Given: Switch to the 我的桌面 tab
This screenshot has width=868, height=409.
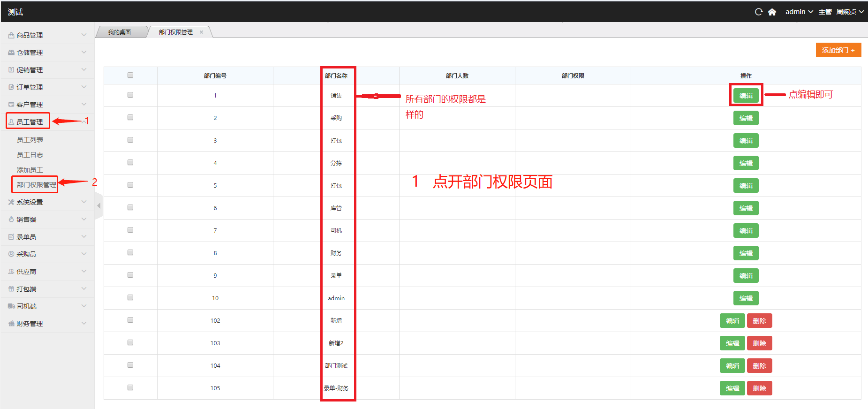Looking at the screenshot, I should (120, 32).
